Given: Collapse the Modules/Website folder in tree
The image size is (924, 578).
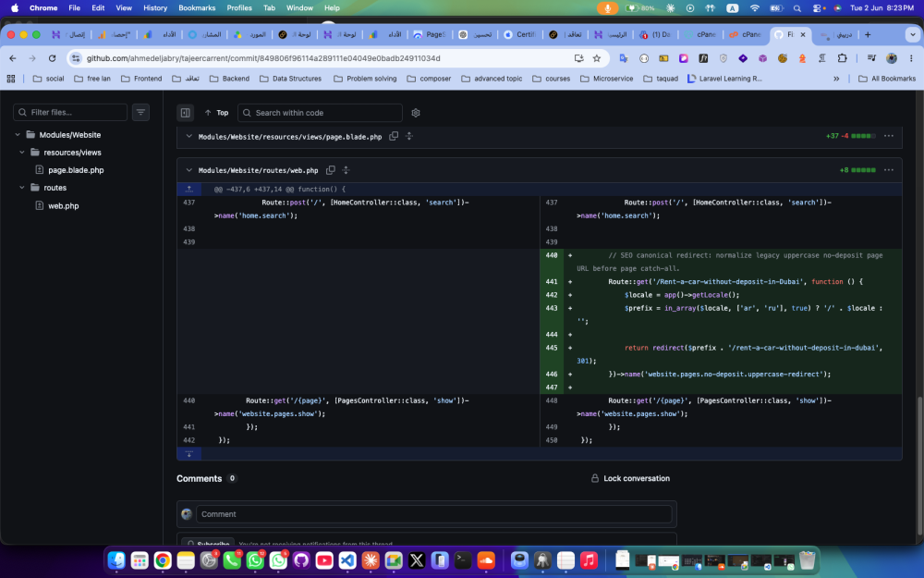Looking at the screenshot, I should click(18, 135).
